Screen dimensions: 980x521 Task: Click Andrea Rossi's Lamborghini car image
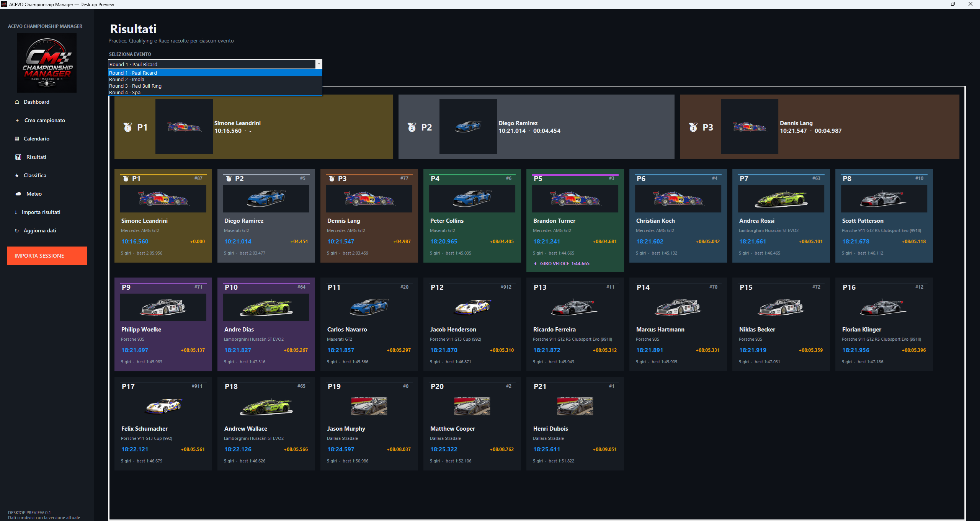(x=781, y=199)
